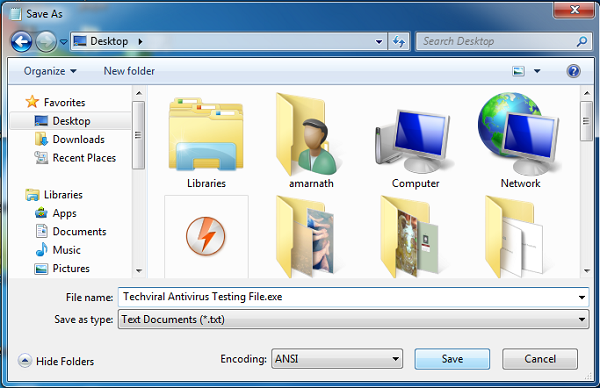Open the blue Help question mark icon
The height and width of the screenshot is (388, 600).
tap(573, 71)
